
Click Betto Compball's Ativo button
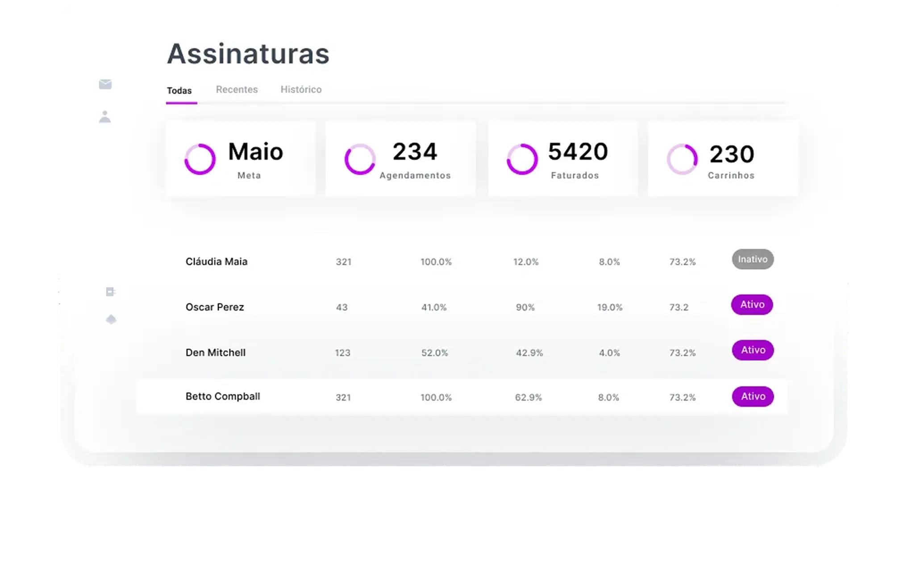pyautogui.click(x=753, y=397)
